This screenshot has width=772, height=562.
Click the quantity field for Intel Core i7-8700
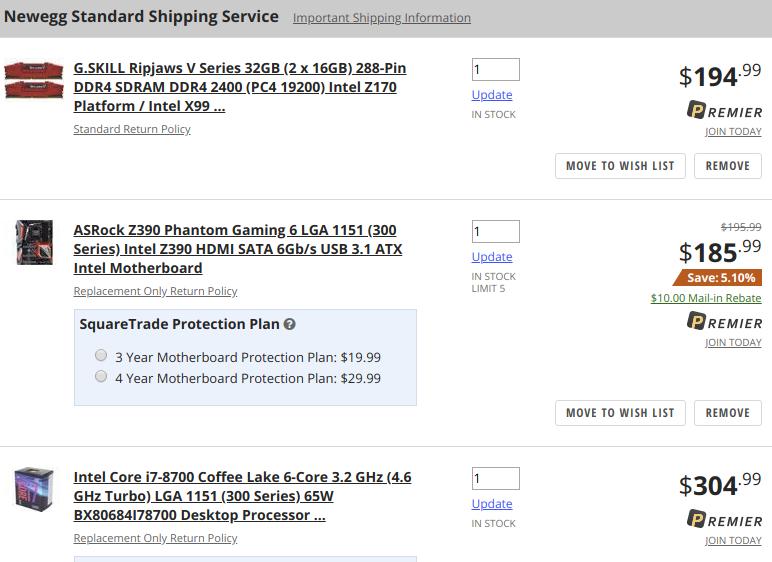point(495,478)
